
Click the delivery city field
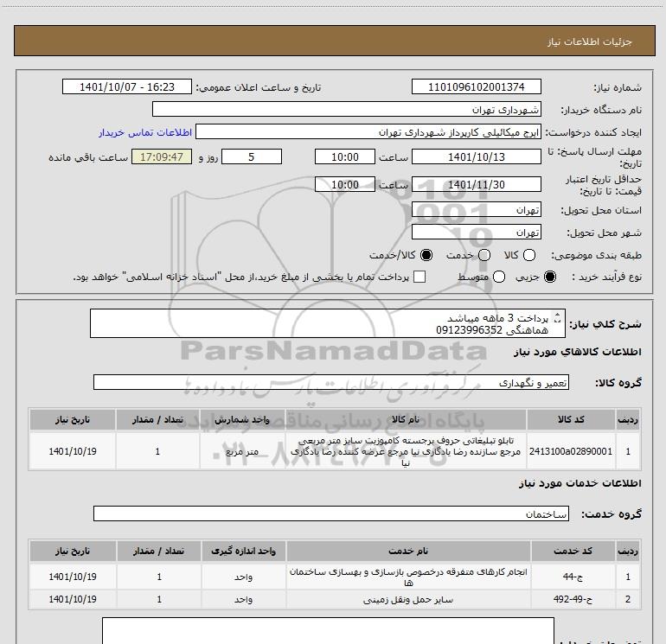point(476,233)
